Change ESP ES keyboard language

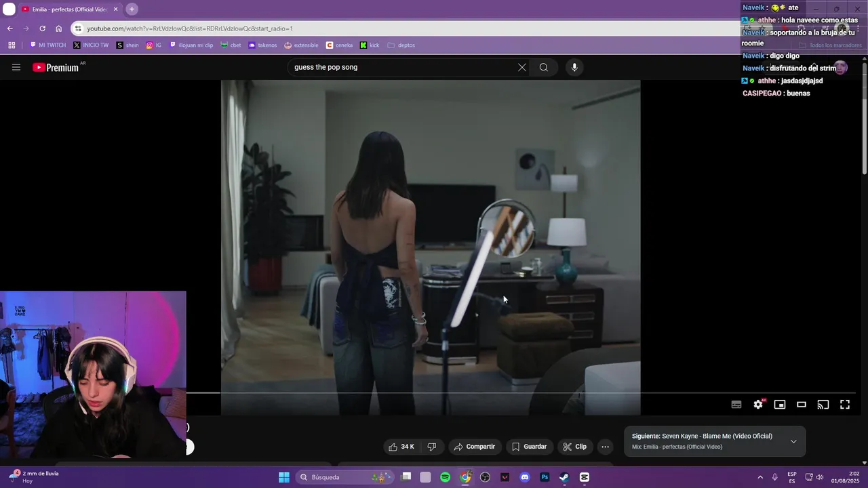[x=792, y=477]
